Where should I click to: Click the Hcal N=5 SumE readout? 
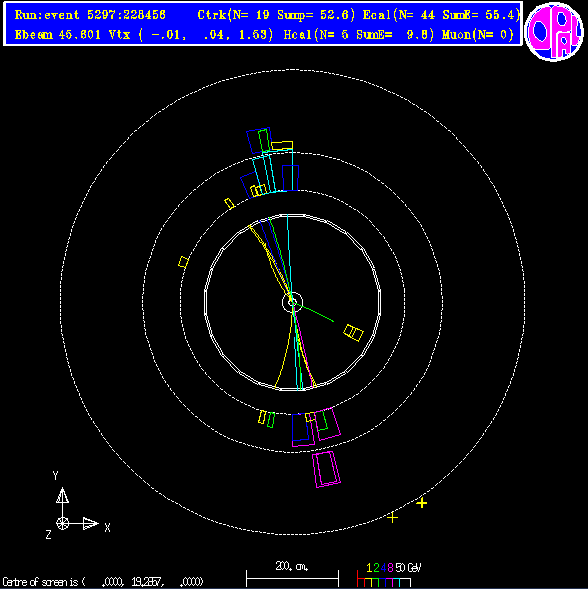coord(359,35)
